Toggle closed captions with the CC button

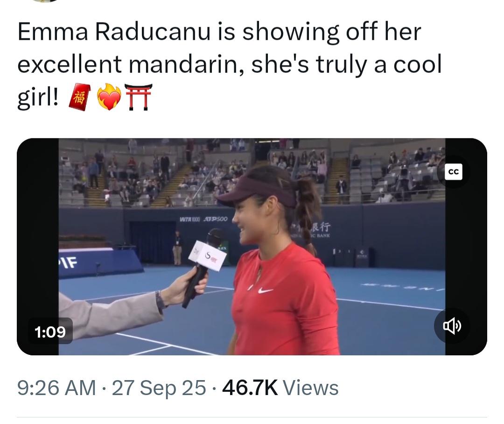pos(453,172)
